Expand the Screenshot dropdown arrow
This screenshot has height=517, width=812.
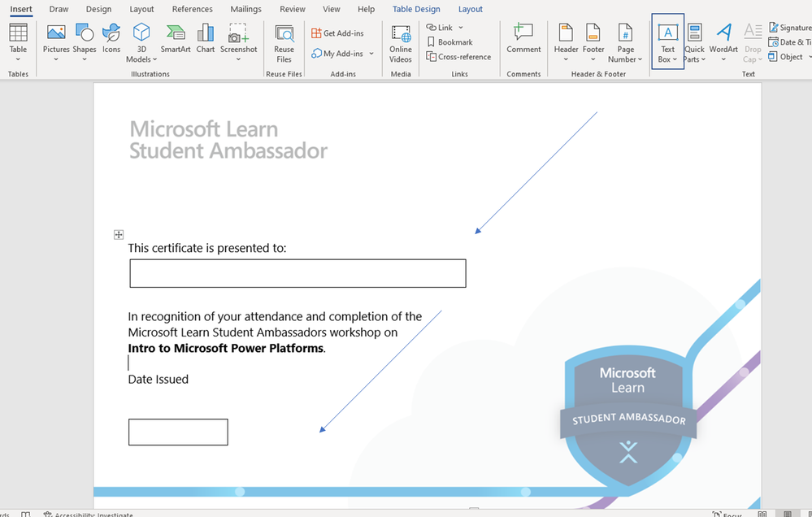click(x=238, y=59)
